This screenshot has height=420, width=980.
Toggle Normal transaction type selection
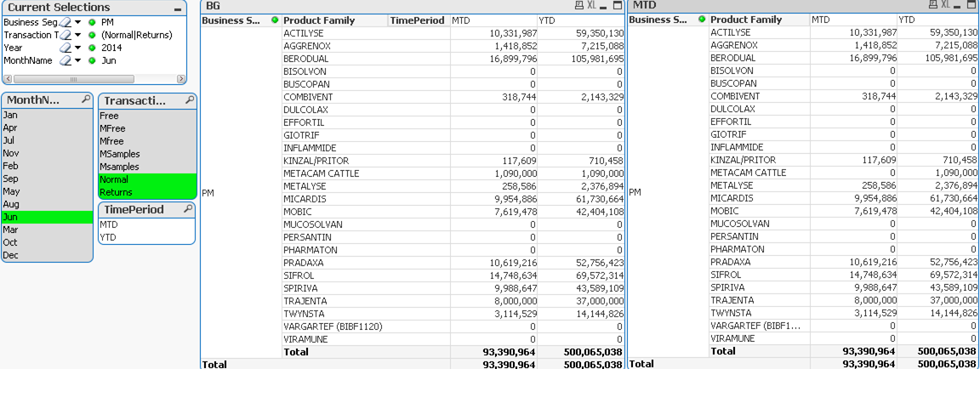pyautogui.click(x=147, y=179)
